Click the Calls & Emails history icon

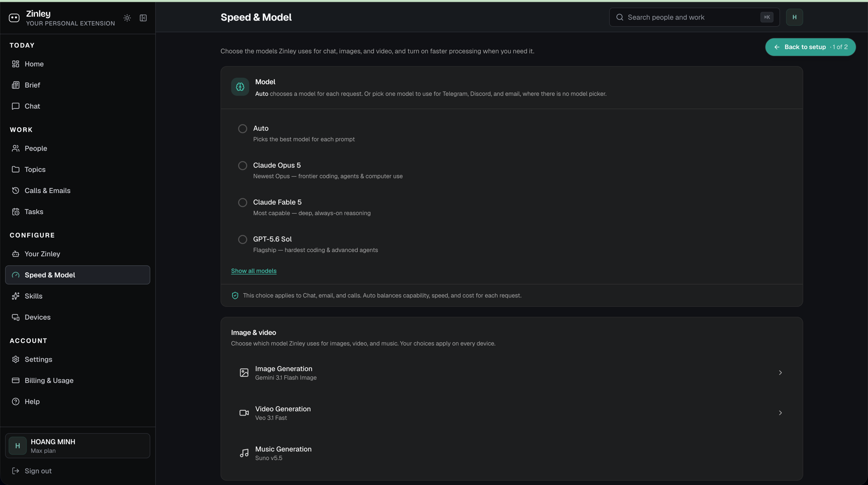pyautogui.click(x=16, y=191)
